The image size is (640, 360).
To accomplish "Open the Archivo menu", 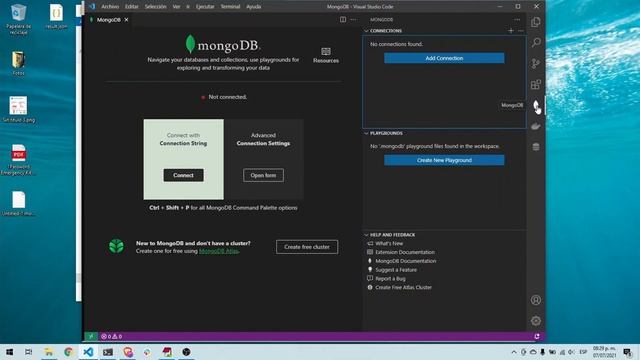I will tap(110, 7).
